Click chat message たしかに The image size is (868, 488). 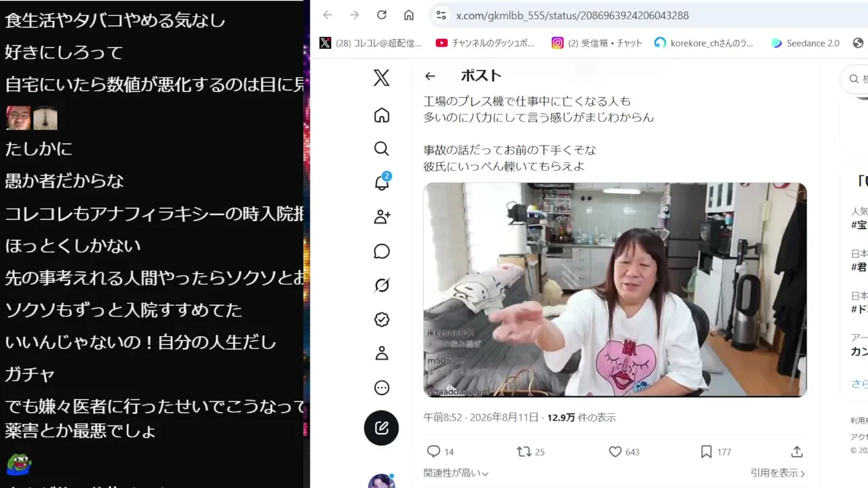coord(39,148)
